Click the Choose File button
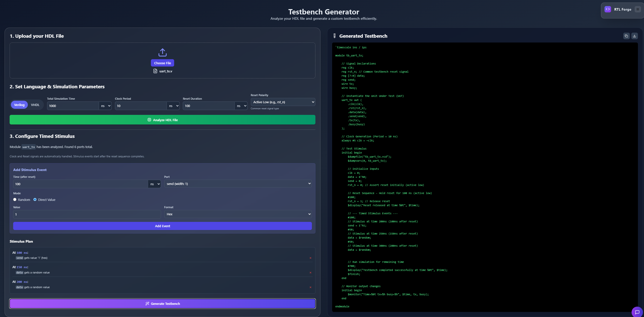 pos(163,63)
